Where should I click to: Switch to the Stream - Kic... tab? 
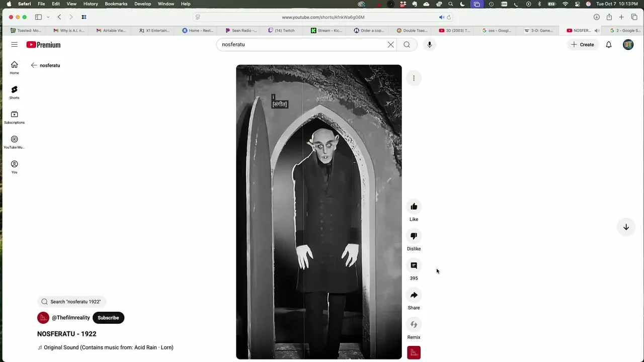[x=327, y=31]
